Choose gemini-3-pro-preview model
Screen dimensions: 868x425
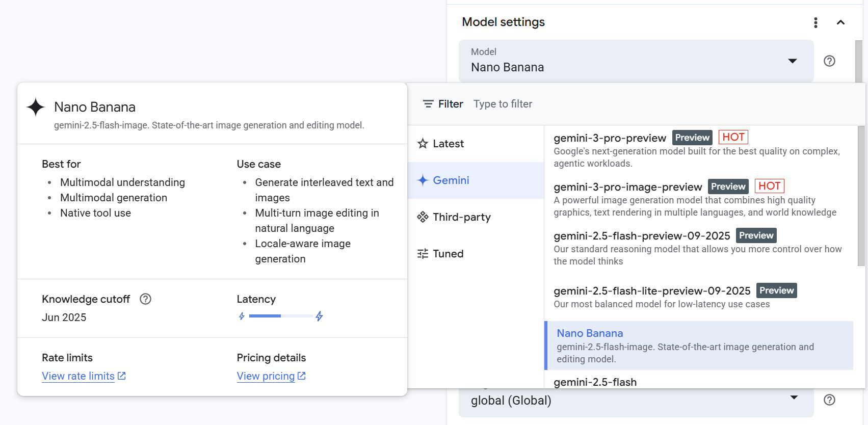610,138
